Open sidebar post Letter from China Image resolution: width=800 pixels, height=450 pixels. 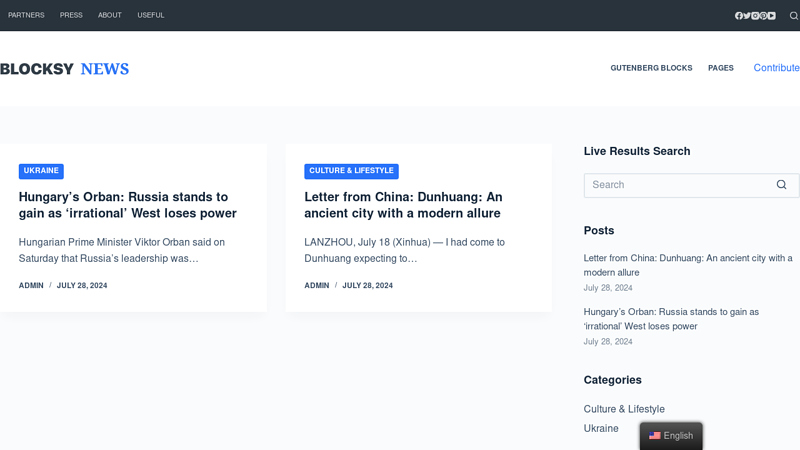coord(688,265)
